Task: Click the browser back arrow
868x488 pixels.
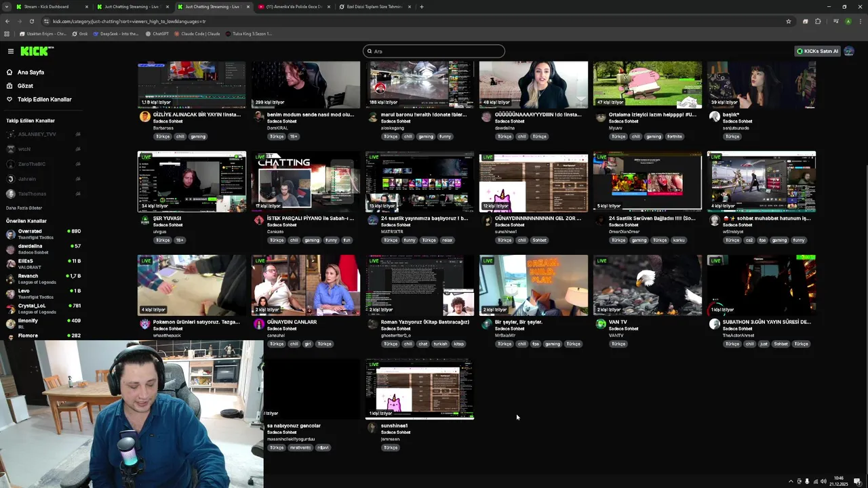Action: coord(7,21)
